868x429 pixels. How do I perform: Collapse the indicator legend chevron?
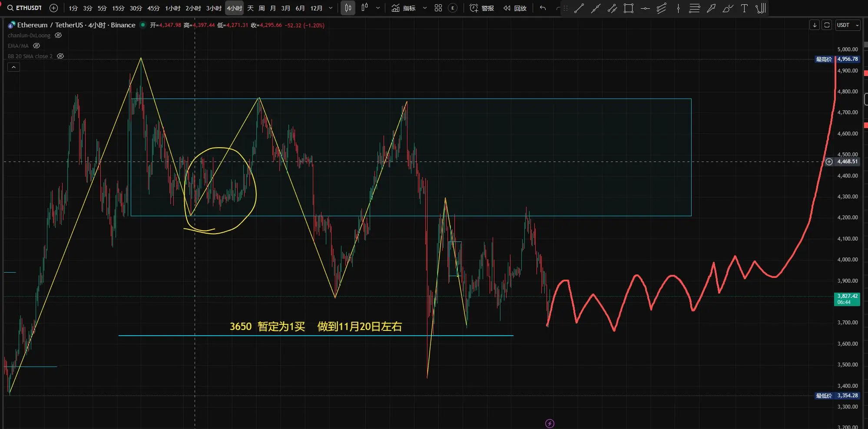click(x=13, y=67)
